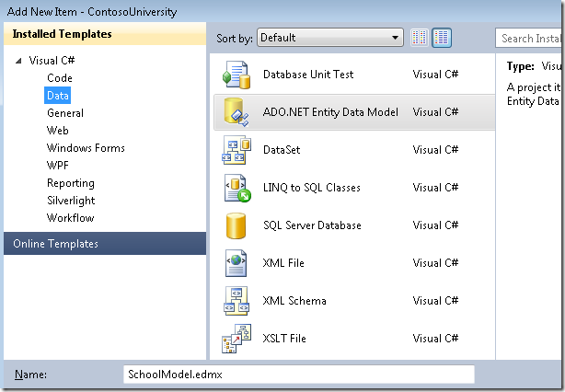Click the Search Installed Templates box
The image size is (565, 392).
530,38
